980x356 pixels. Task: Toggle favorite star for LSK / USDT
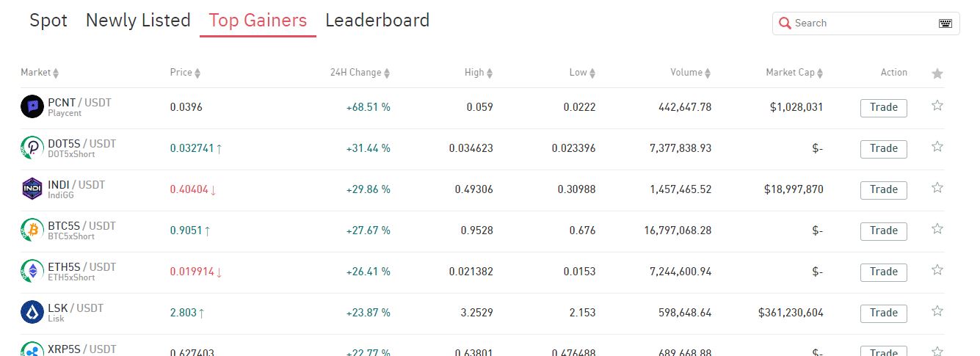(x=937, y=311)
